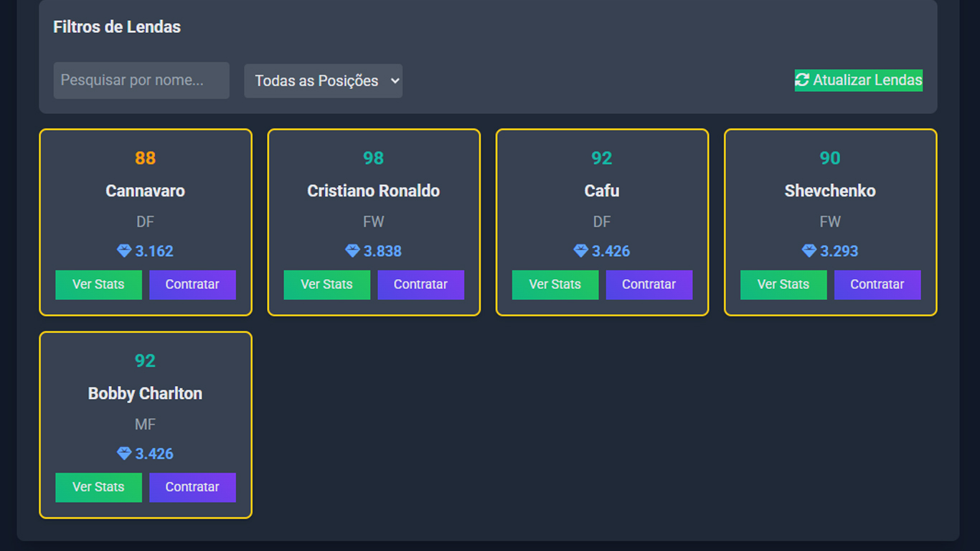The width and height of the screenshot is (980, 551).
Task: Click the diamond icon on Cannavaro's price
Action: pyautogui.click(x=124, y=251)
